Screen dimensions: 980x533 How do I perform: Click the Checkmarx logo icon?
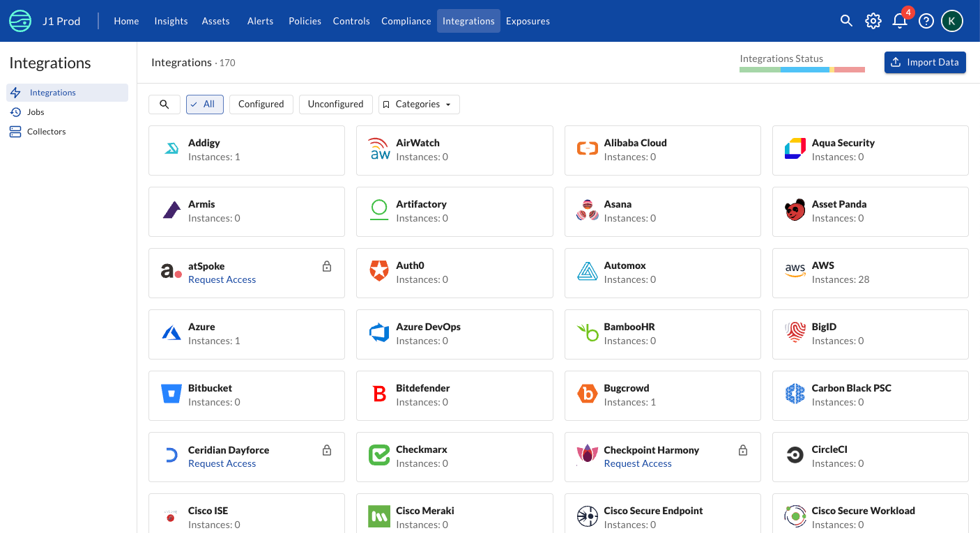(379, 456)
